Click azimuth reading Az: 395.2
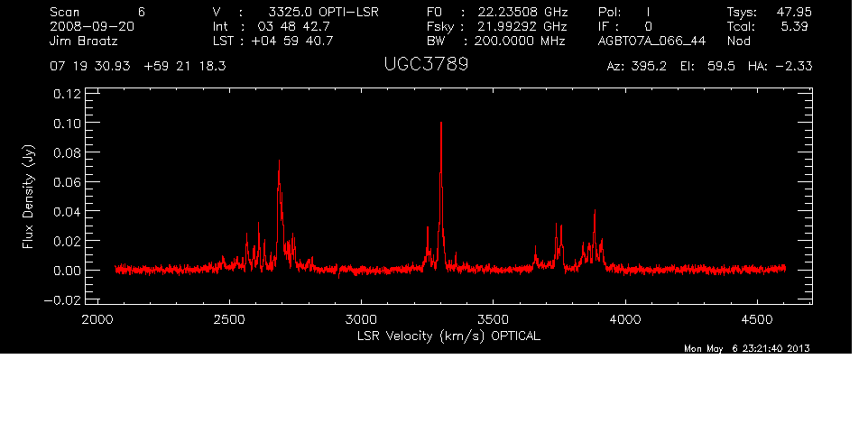The width and height of the screenshot is (868, 442). (x=637, y=67)
